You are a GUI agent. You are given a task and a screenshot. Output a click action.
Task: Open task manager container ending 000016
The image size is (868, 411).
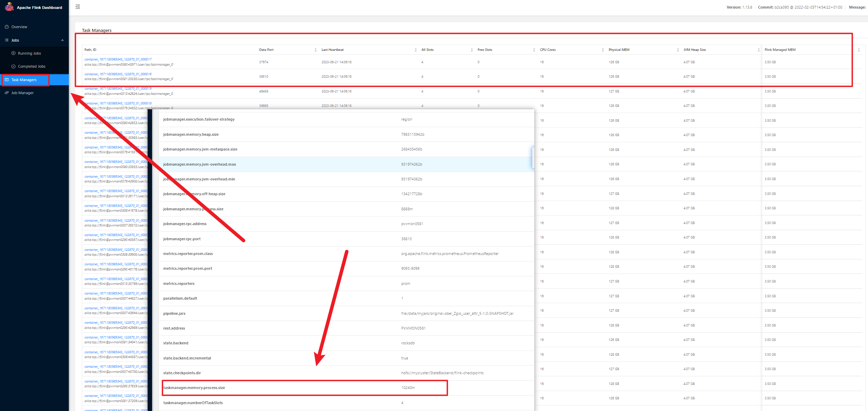118,74
